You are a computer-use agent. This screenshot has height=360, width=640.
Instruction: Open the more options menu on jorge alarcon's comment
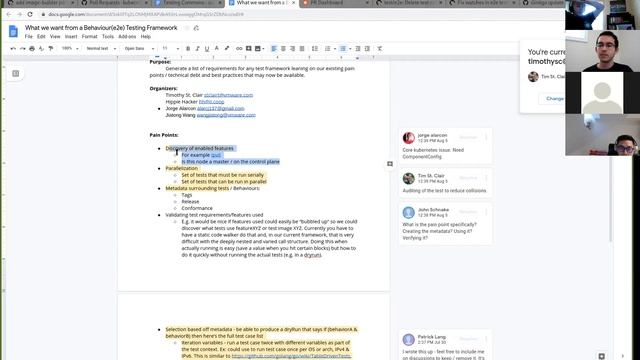[x=486, y=138]
